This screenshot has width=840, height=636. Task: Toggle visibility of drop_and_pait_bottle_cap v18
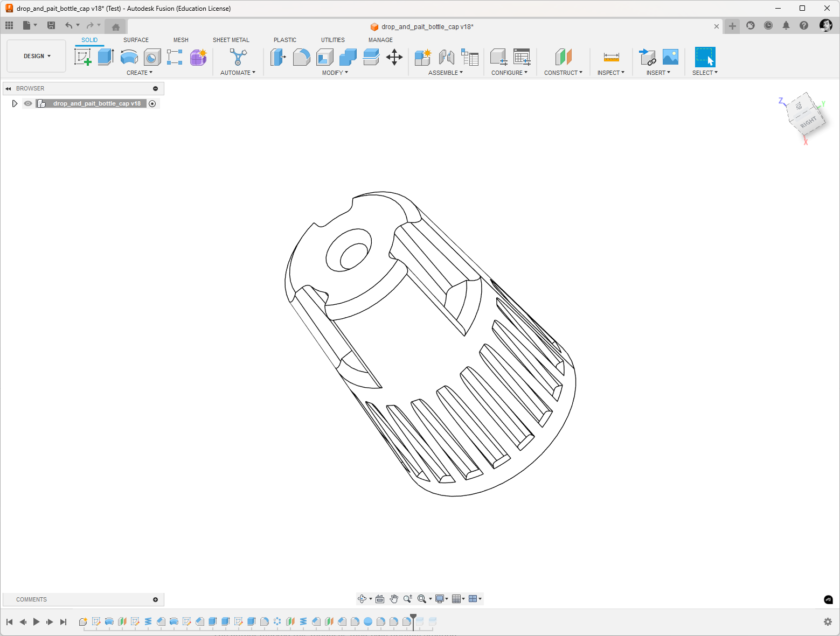[x=28, y=103]
